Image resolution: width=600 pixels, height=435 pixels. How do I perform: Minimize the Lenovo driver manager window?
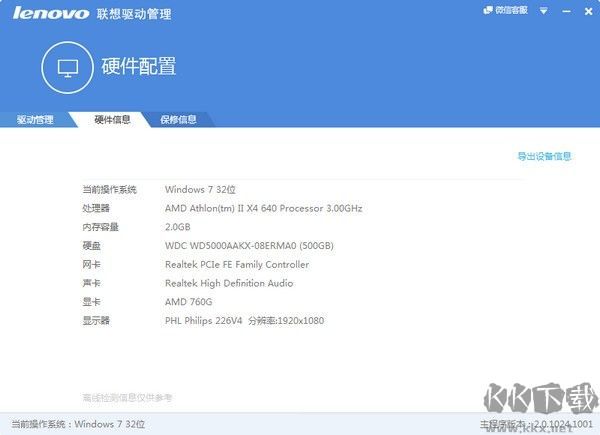567,11
